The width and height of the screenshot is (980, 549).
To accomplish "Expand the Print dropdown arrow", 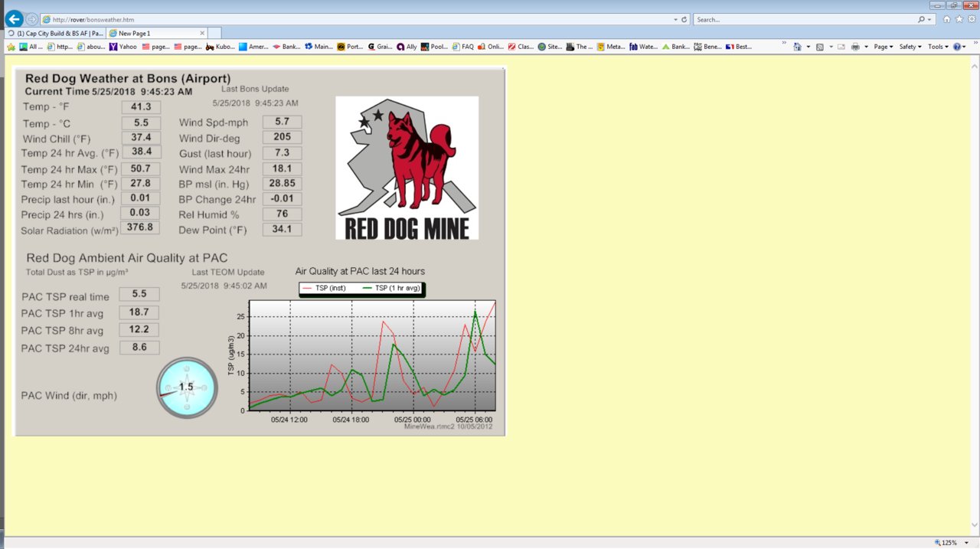I will coord(866,47).
